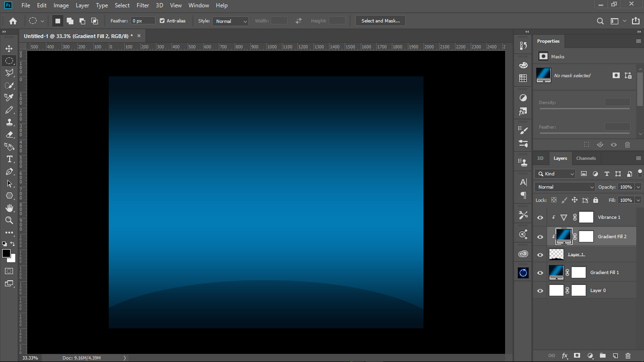Screen dimensions: 644x362
Task: Create a new group folder in Layers
Action: click(602, 356)
